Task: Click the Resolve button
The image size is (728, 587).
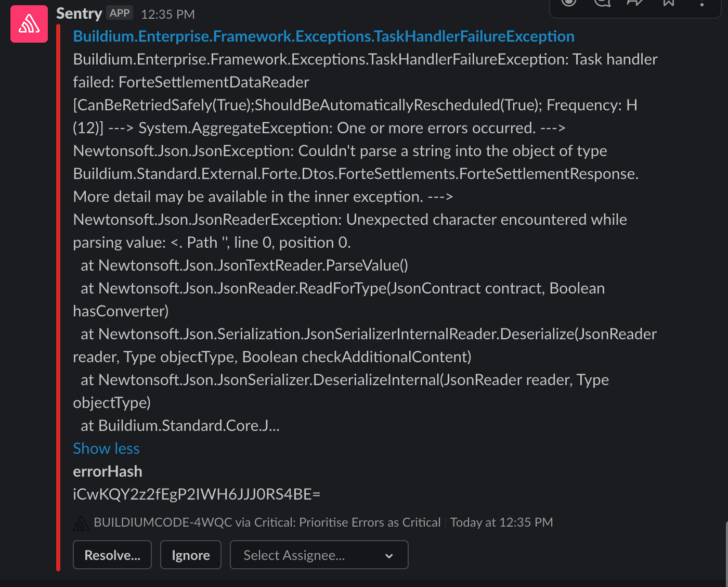Action: (112, 555)
